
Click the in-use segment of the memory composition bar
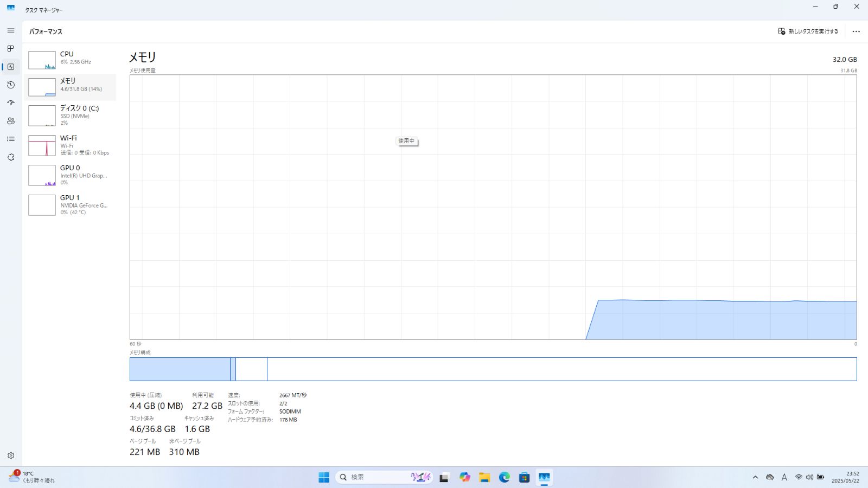click(x=179, y=369)
